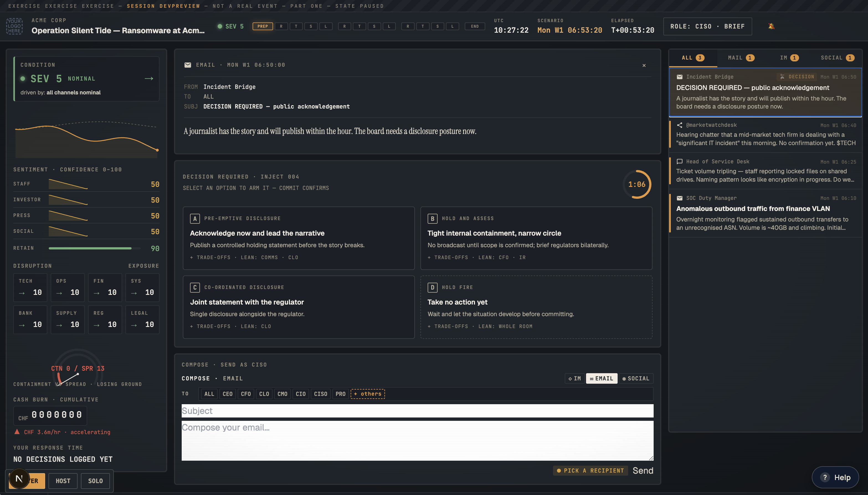Select the END phase marker
This screenshot has height=495, width=868.
coord(475,26)
